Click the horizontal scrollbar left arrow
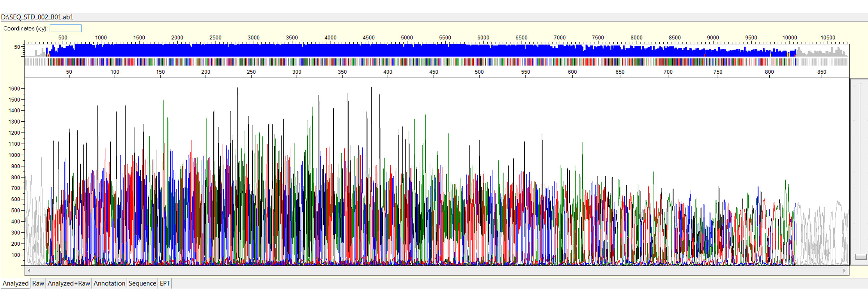This screenshot has width=868, height=289. 29,271
